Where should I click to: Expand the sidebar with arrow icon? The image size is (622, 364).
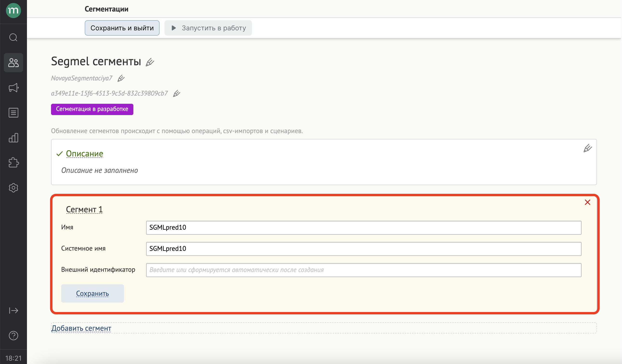(13, 311)
